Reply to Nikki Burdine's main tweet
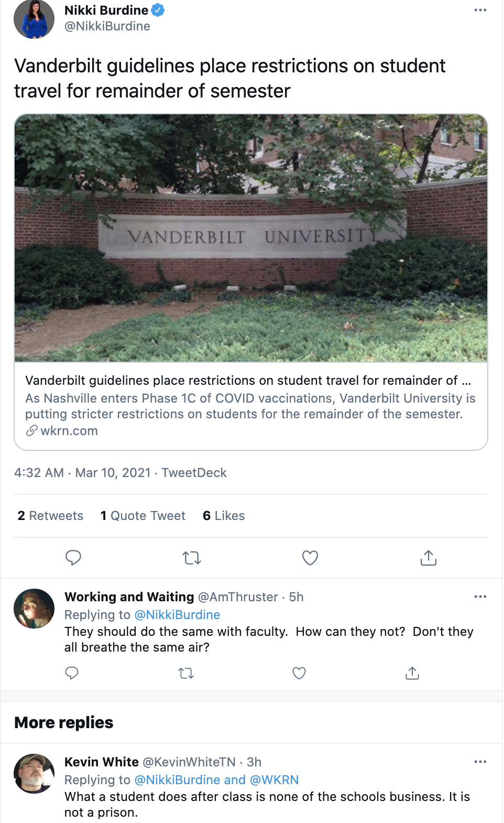 click(x=73, y=558)
